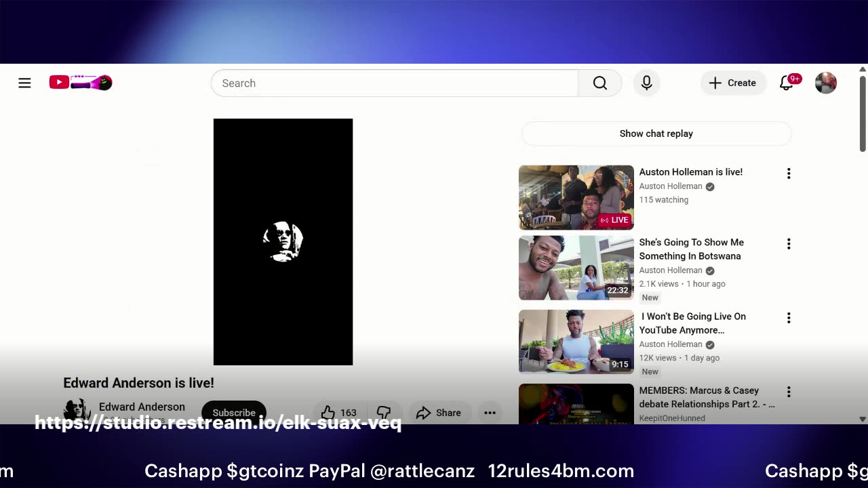Click title MEMBERS: Marcus & Casey debate
868x488 pixels.
[x=707, y=397]
